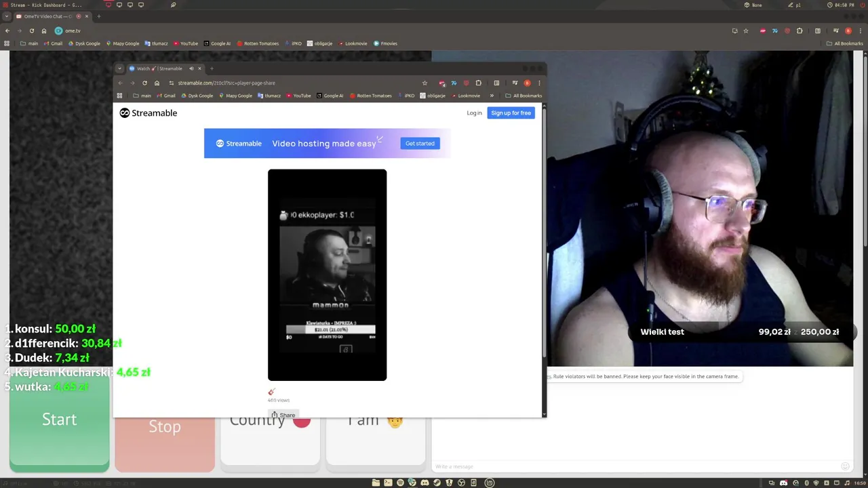Open the main bookmarks folder in OmeTV window
This screenshot has height=488, width=868.
[29, 43]
